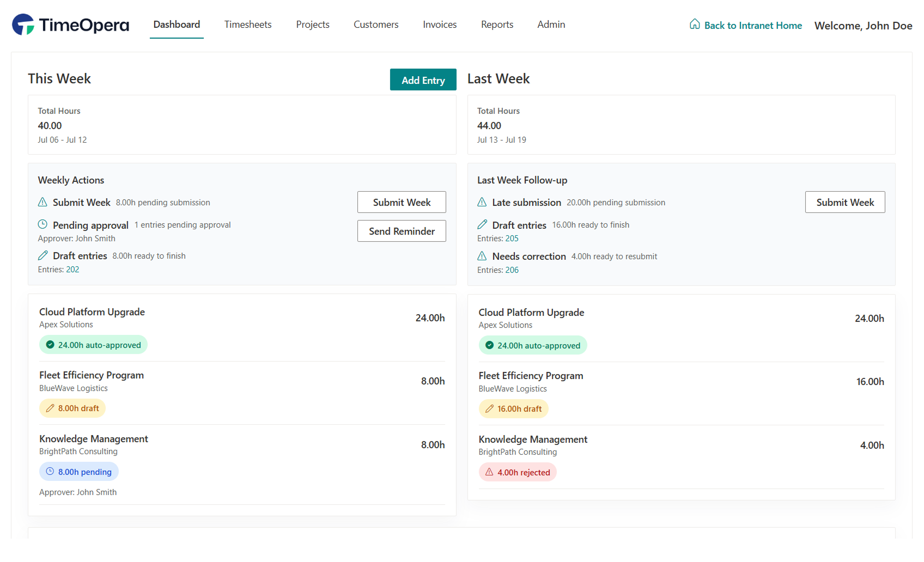Click the 24.00h auto-approved badge under Last Week

533,345
